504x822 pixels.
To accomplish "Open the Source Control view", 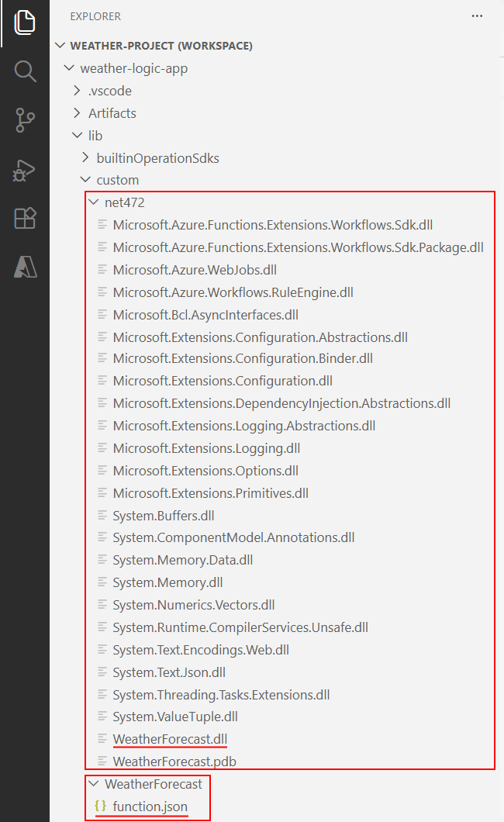I will 24,120.
